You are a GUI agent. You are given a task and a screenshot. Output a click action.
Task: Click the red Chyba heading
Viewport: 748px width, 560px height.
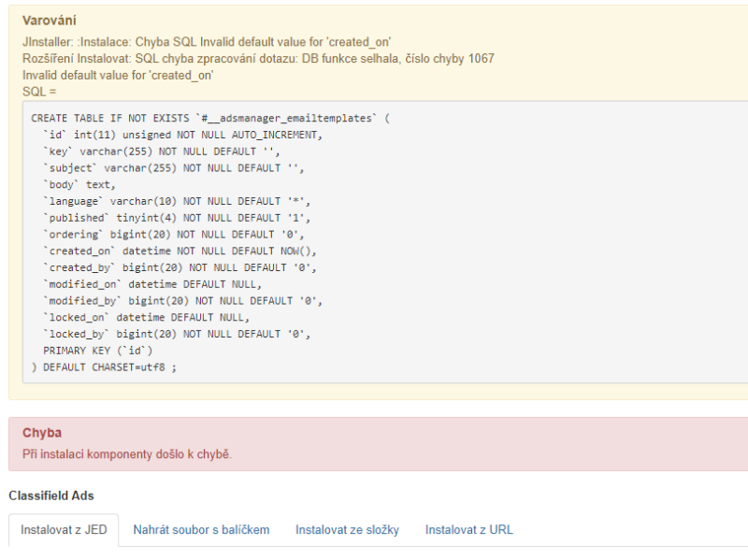(42, 433)
